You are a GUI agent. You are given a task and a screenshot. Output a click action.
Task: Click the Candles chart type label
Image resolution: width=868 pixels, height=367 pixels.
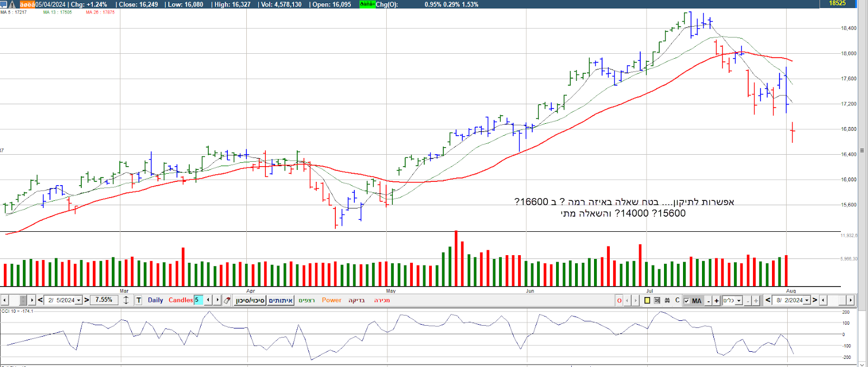[x=181, y=300]
